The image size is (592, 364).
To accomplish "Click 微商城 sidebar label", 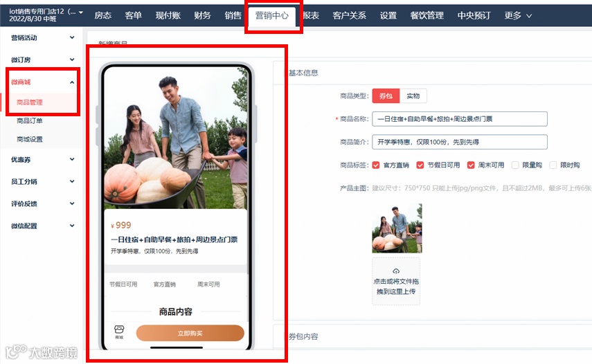I will [21, 82].
